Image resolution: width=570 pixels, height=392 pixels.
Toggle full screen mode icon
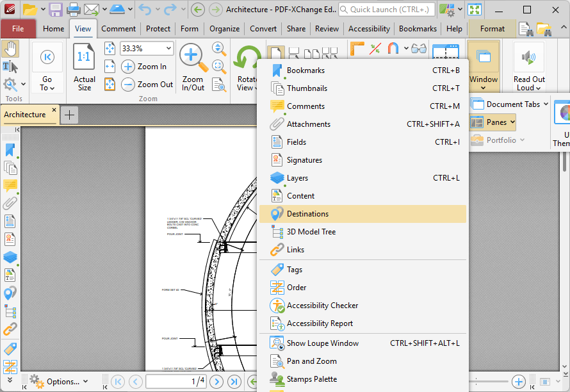475,10
